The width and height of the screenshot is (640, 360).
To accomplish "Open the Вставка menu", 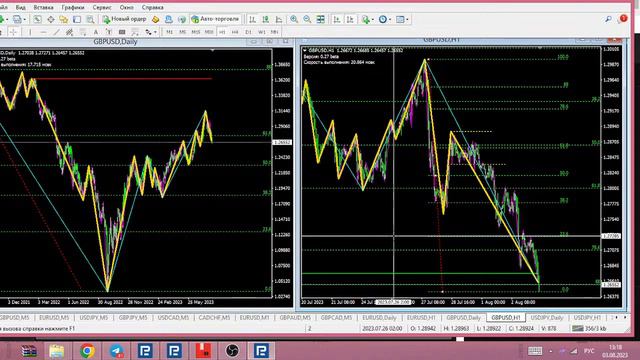I will [43, 7].
